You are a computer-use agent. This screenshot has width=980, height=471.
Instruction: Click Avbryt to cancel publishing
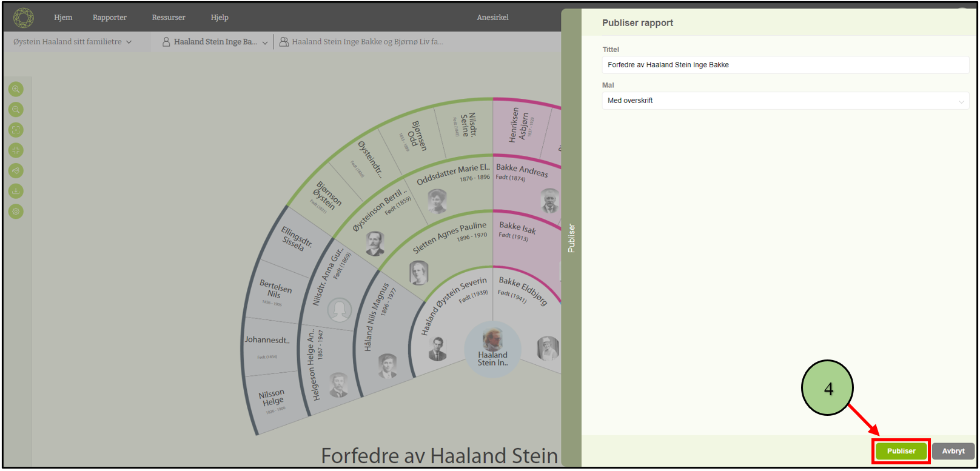point(953,451)
